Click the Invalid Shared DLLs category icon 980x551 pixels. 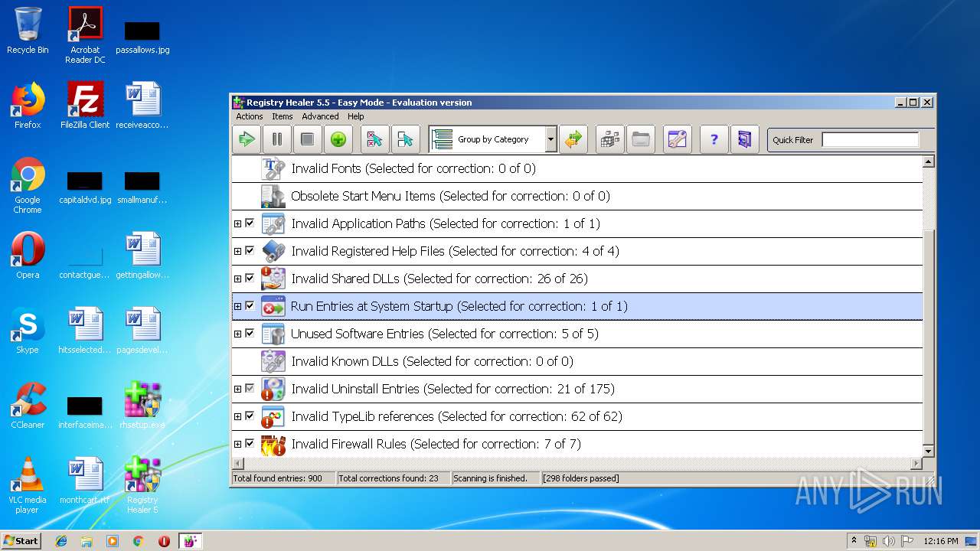click(273, 279)
